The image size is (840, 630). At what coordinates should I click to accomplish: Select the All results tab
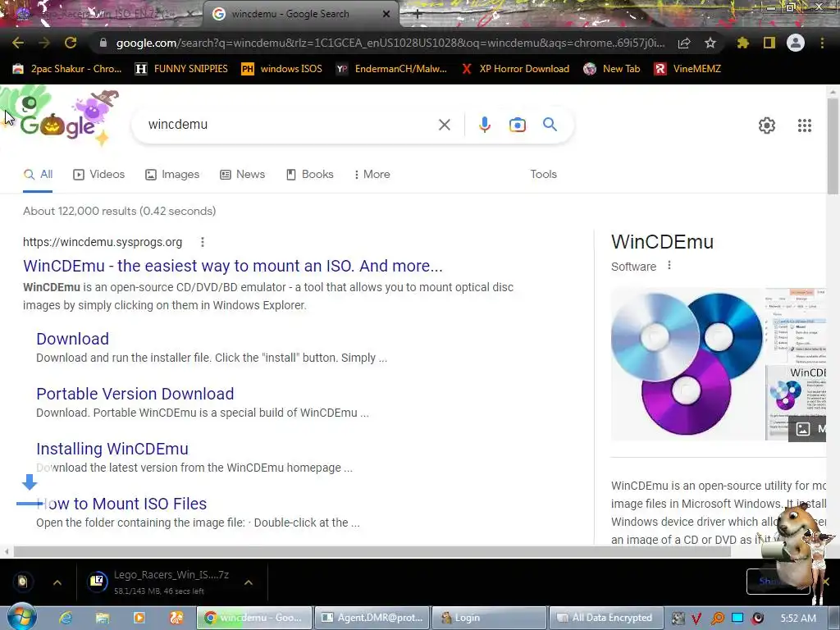pos(38,174)
